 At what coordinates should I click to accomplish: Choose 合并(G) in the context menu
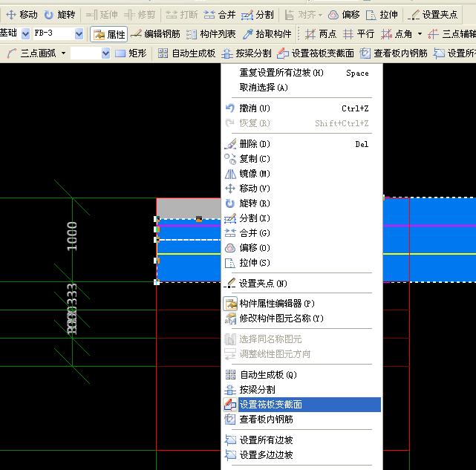[x=302, y=233]
